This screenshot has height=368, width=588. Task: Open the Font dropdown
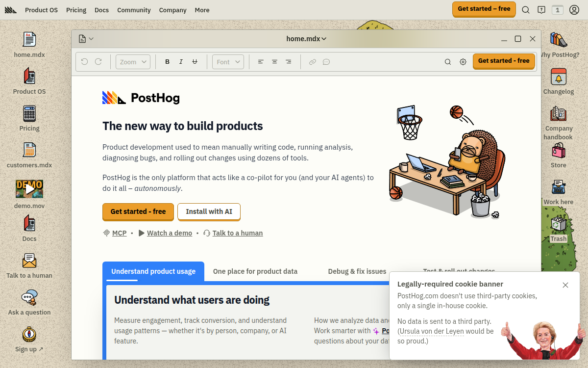[x=228, y=62]
